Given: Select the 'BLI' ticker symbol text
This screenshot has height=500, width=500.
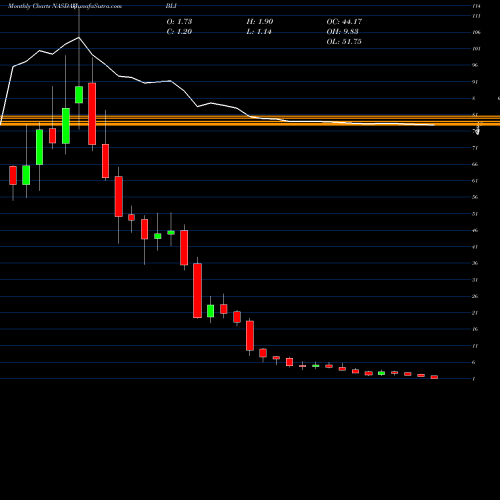Looking at the screenshot, I should click(171, 6).
